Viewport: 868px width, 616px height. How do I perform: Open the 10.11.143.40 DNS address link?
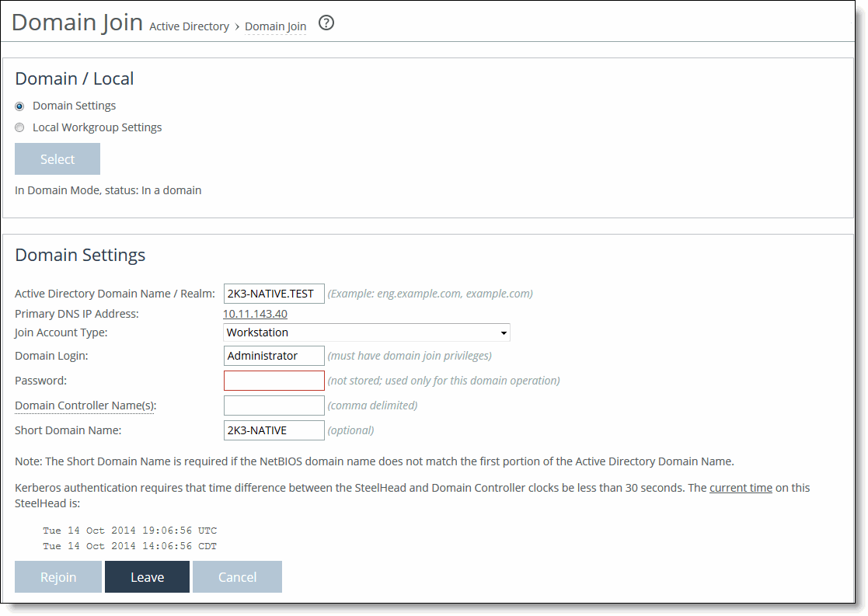point(253,314)
